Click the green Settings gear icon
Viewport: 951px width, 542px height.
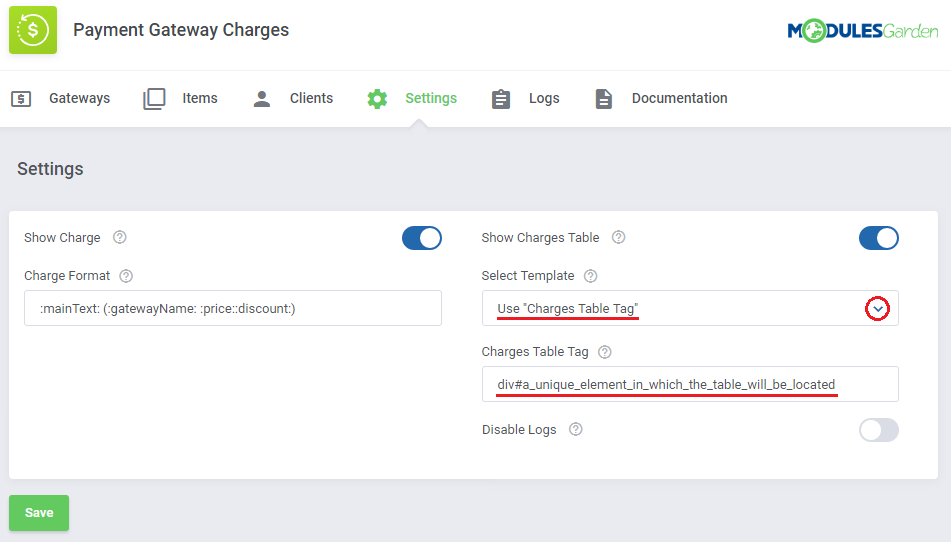click(377, 98)
